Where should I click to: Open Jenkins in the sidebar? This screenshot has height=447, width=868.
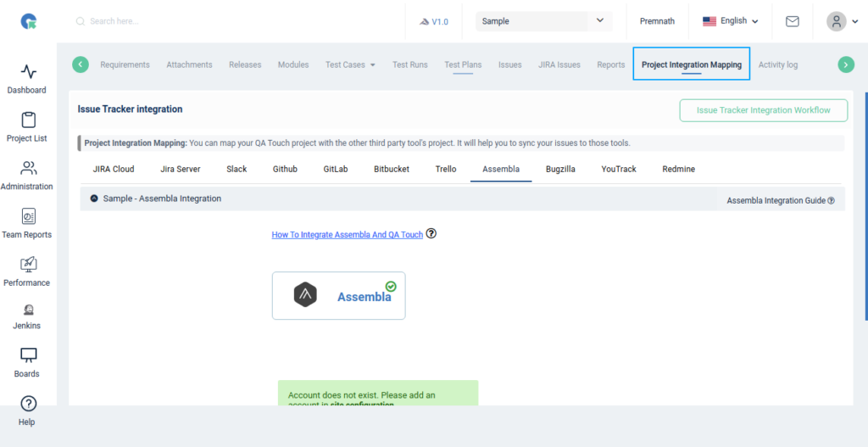[x=26, y=317]
